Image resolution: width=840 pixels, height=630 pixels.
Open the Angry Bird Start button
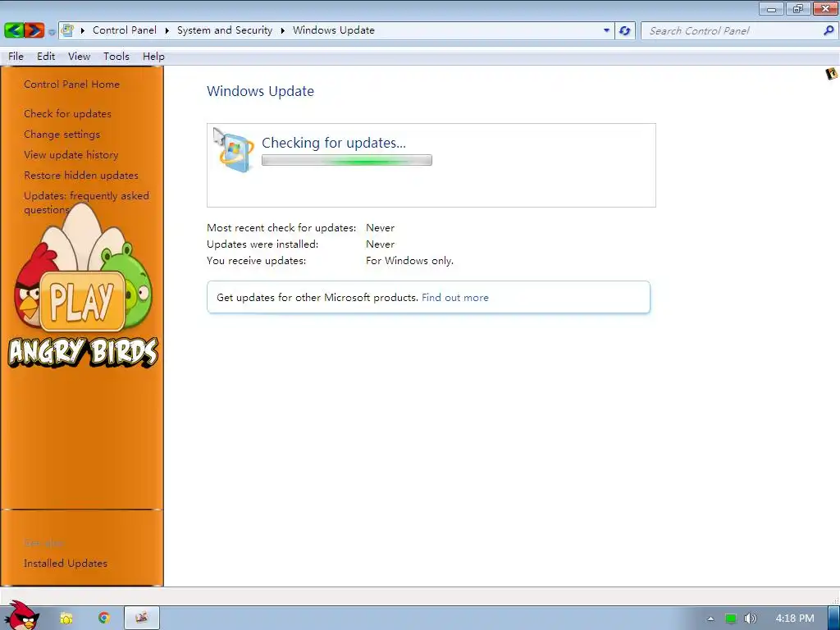21,616
